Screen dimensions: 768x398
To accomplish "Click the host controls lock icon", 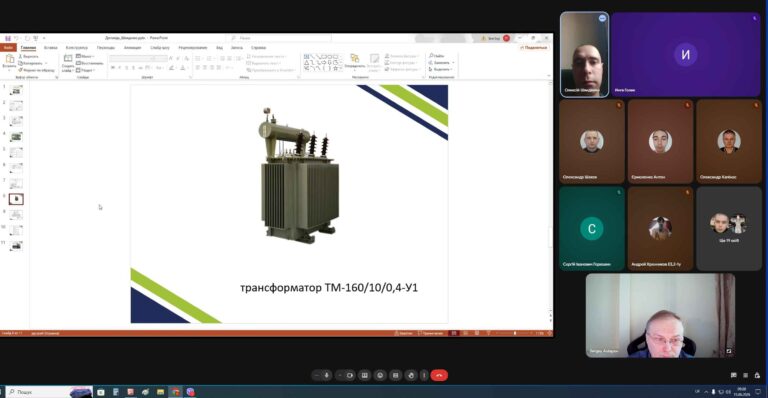I will coord(757,375).
